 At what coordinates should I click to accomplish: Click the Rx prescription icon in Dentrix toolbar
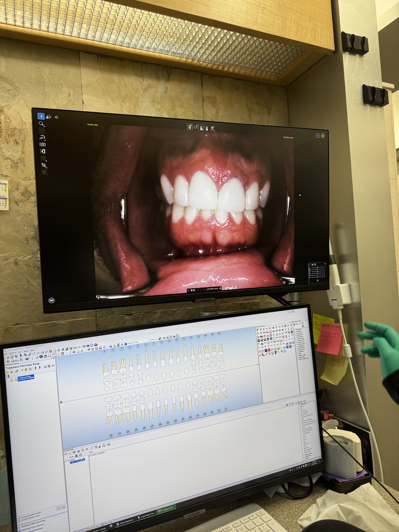click(x=59, y=350)
